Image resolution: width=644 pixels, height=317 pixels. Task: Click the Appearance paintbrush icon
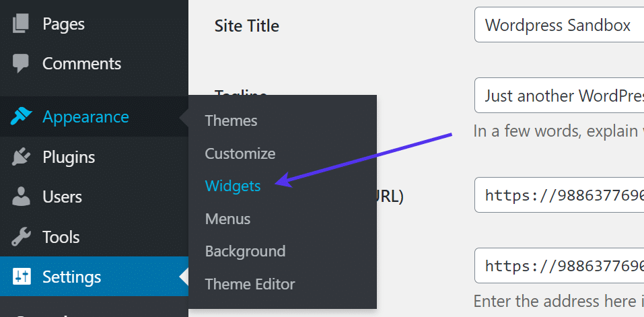[x=21, y=117]
